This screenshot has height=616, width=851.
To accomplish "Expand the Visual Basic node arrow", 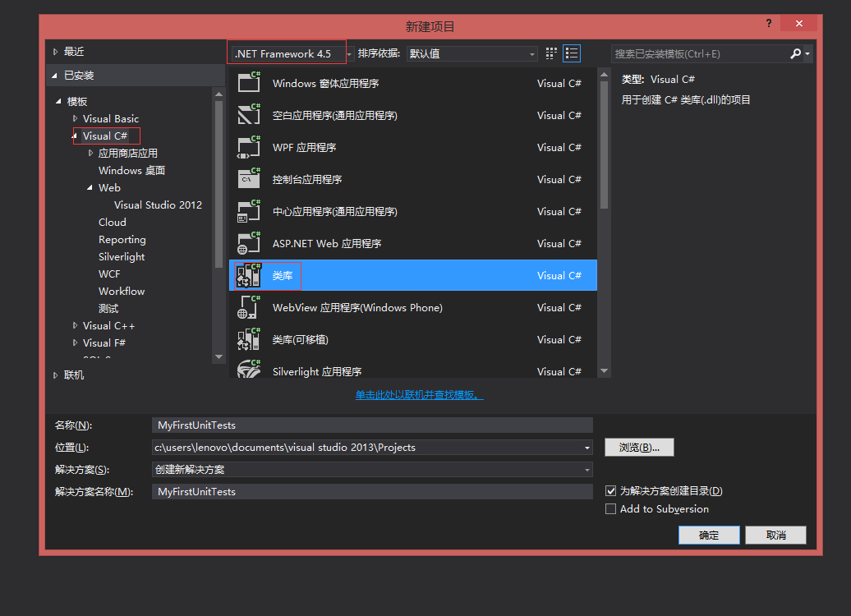I will pyautogui.click(x=75, y=118).
